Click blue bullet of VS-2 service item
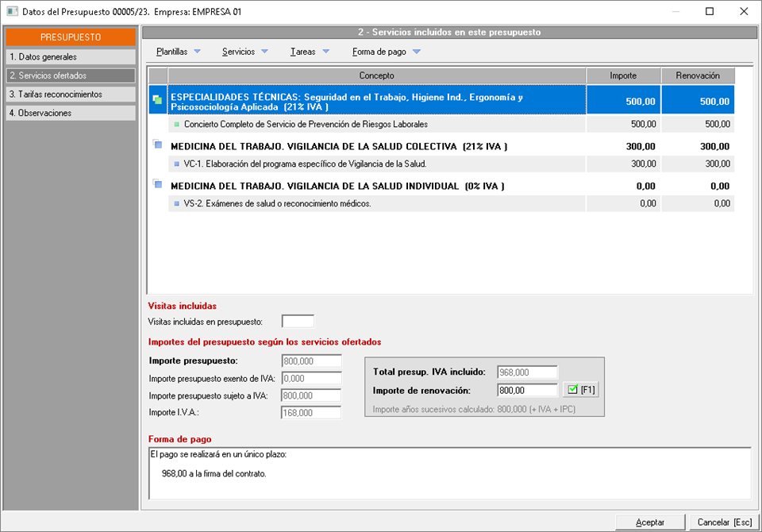The width and height of the screenshot is (762, 532). coord(176,203)
